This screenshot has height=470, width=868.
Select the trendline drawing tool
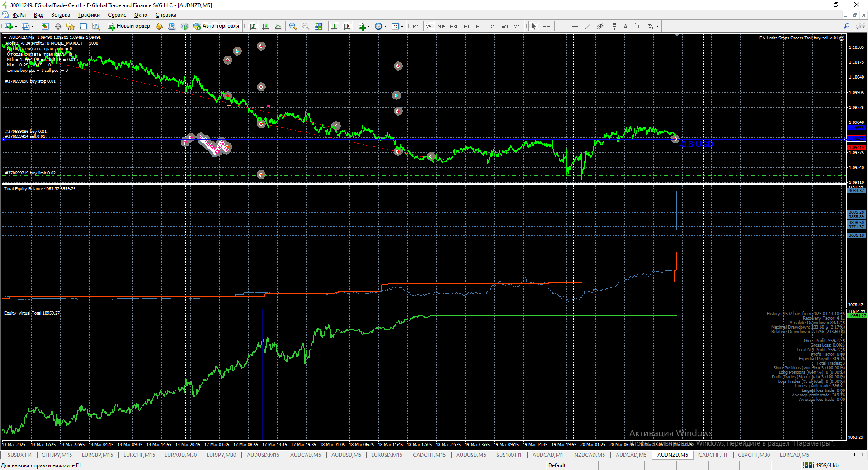point(587,26)
